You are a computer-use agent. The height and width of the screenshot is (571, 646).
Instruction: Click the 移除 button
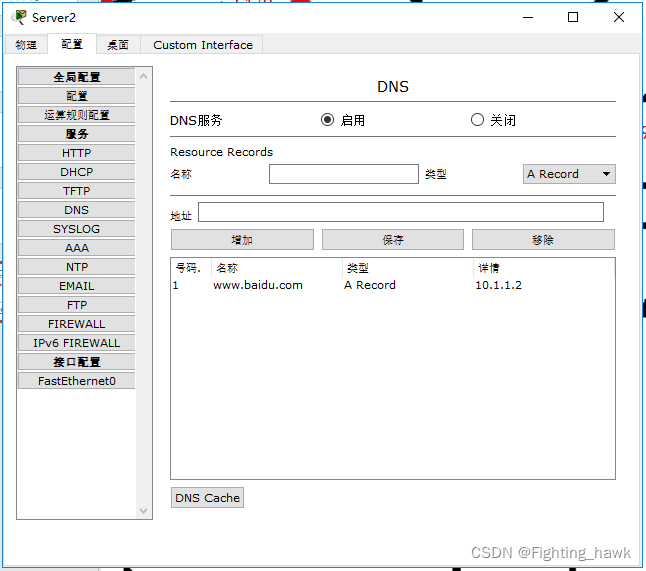click(x=543, y=239)
